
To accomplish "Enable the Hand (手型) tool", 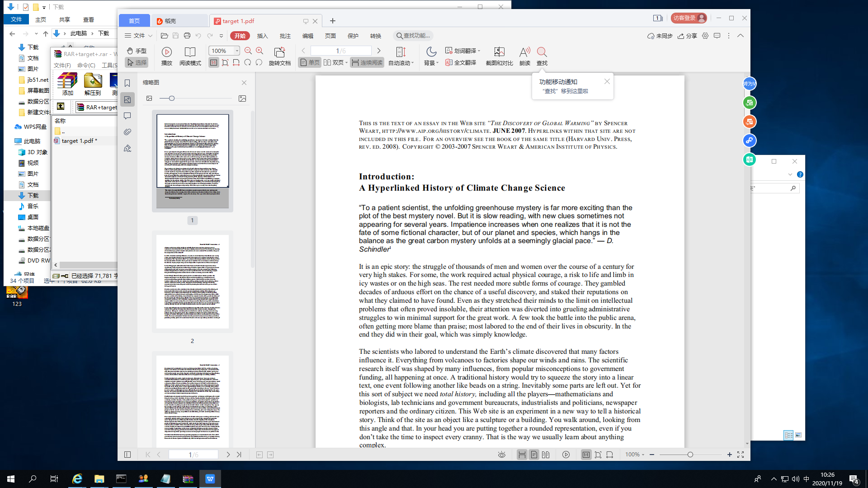I will [137, 51].
